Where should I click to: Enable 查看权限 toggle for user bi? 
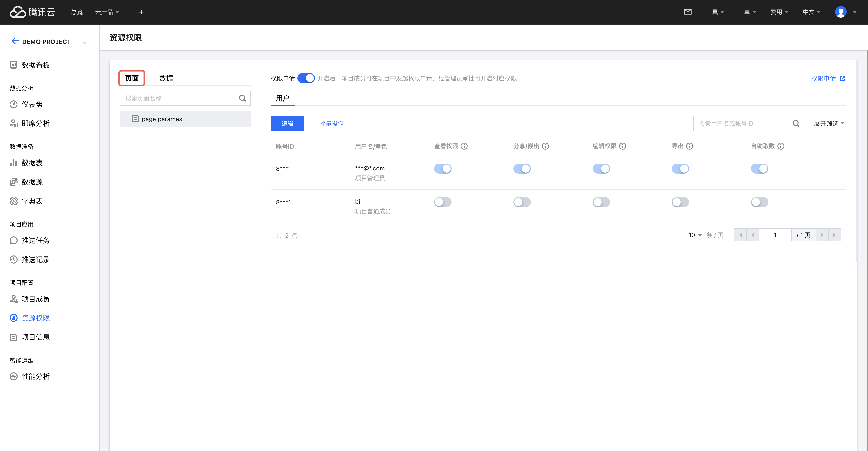point(442,202)
